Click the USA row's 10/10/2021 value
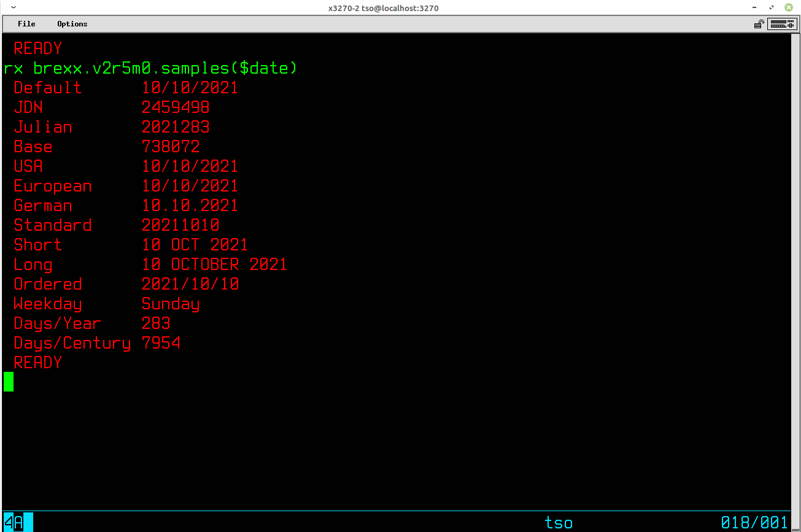Screen dimensions: 801x532 click(190, 166)
